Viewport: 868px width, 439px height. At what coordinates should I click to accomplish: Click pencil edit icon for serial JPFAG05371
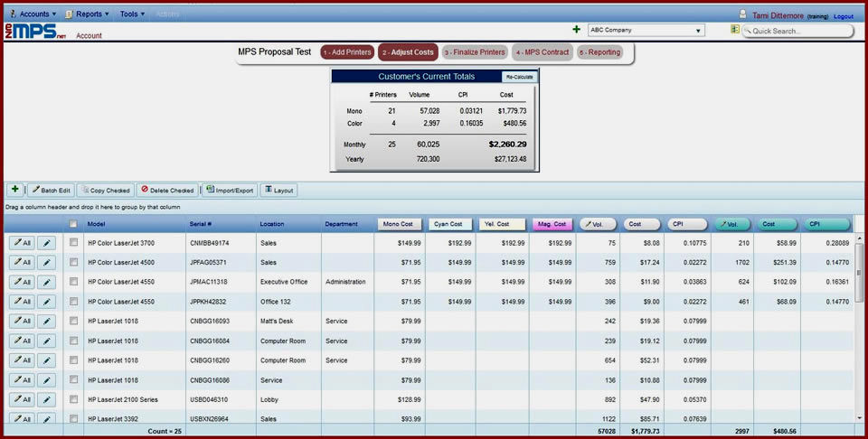[46, 262]
